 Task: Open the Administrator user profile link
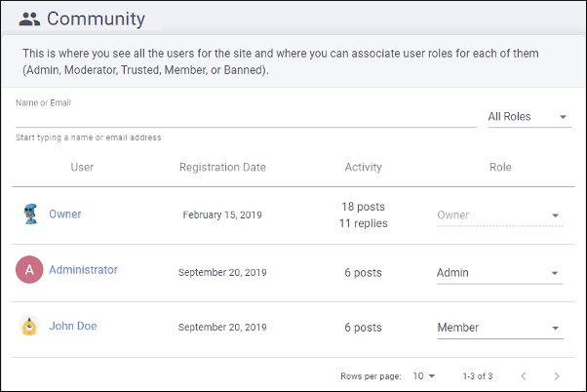coord(83,270)
